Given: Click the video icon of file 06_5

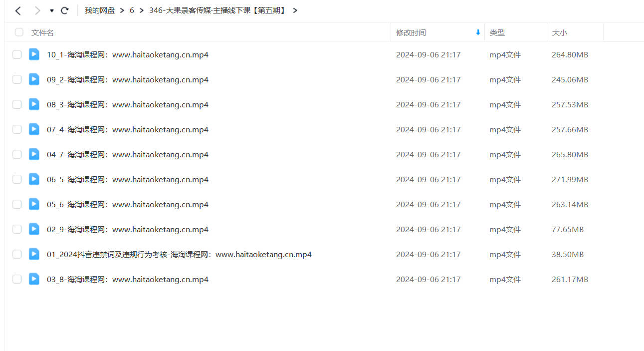Looking at the screenshot, I should (34, 179).
